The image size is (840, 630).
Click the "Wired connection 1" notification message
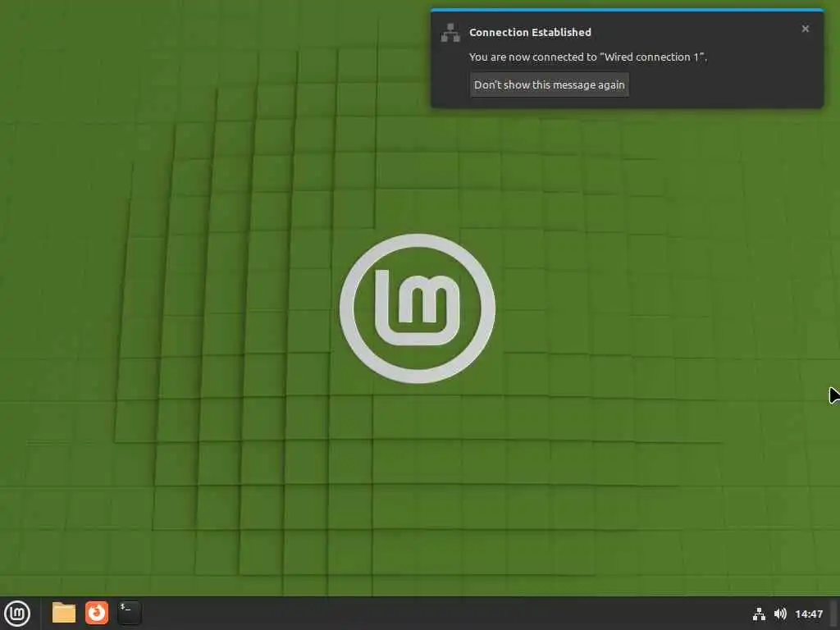588,57
